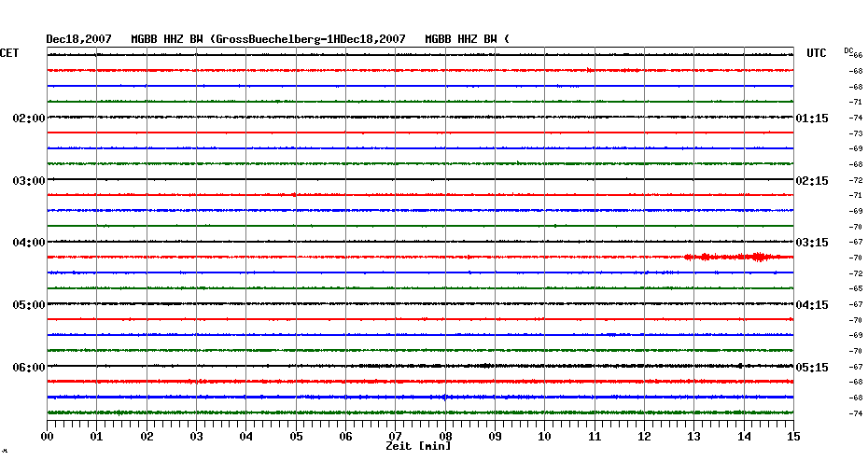
Task: Select the 05:00 CET row label
Action: click(29, 305)
